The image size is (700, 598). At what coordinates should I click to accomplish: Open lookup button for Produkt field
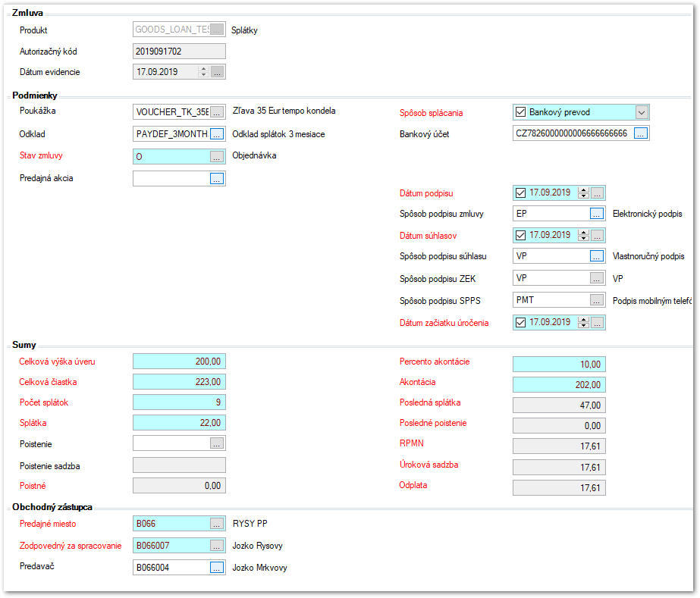pos(217,30)
